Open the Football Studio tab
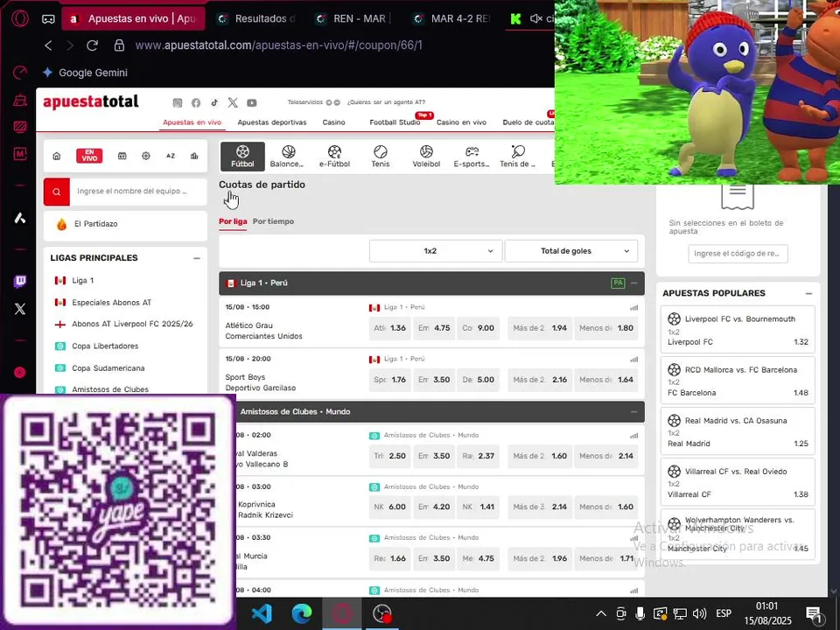The image size is (840, 630). coord(395,122)
